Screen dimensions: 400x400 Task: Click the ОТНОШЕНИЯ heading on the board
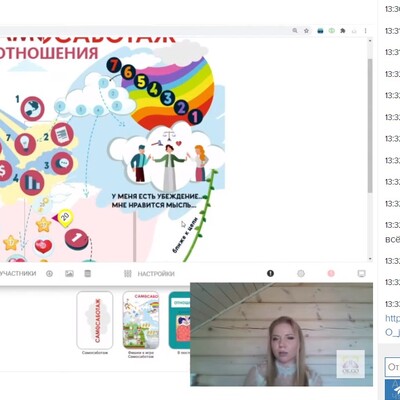click(x=49, y=53)
